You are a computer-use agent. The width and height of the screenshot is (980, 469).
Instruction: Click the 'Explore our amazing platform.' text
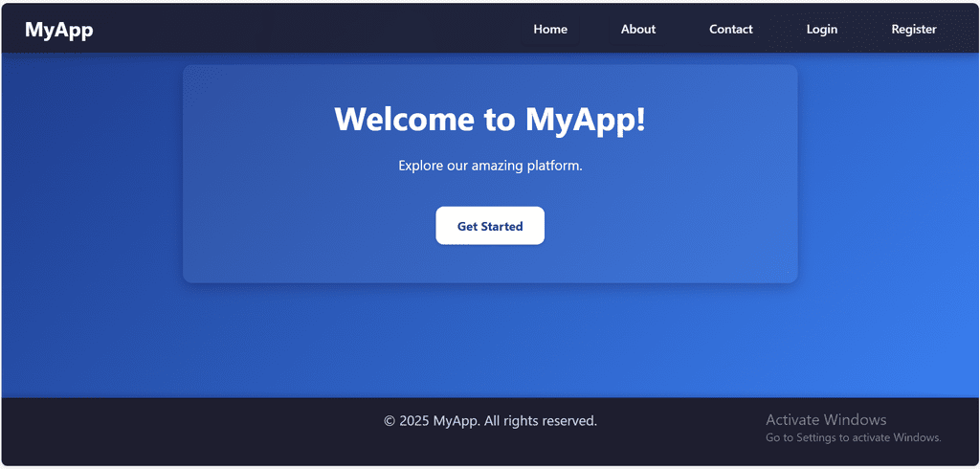pyautogui.click(x=490, y=167)
